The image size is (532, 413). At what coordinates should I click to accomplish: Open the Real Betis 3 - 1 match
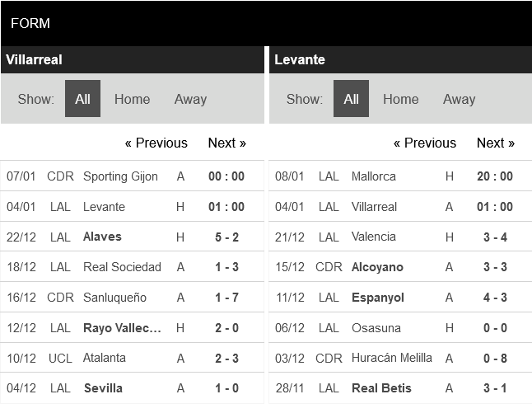pyautogui.click(x=400, y=388)
